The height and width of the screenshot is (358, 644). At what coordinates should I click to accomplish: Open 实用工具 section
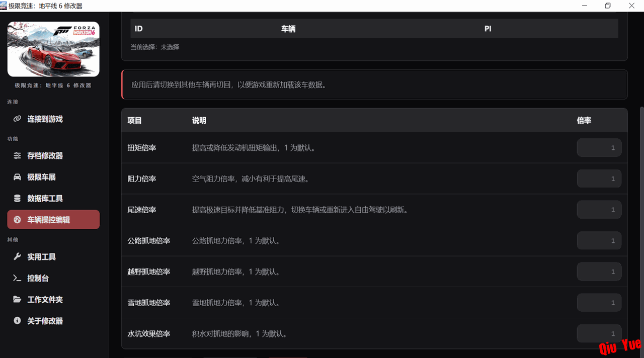coord(53,257)
